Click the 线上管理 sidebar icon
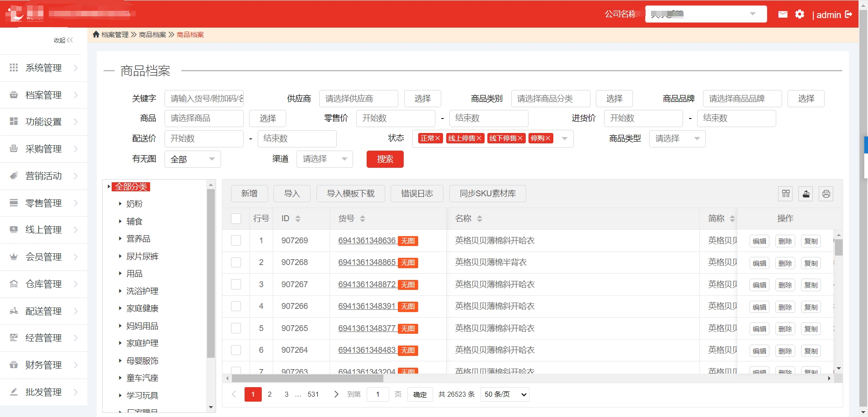Screen dimensions: 868x417 coord(14,229)
